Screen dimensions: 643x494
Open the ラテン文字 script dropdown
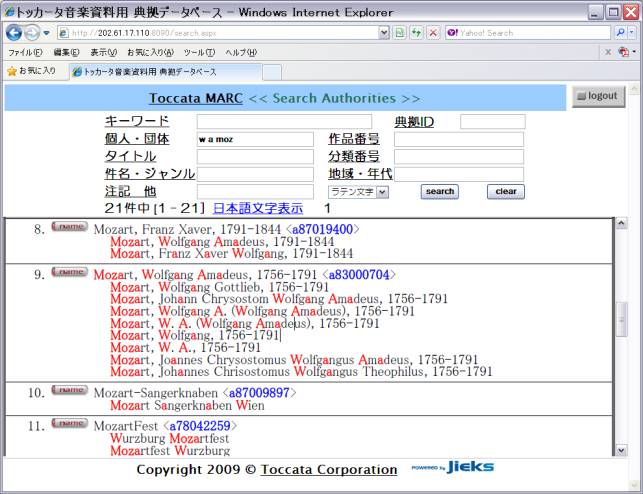[x=358, y=192]
